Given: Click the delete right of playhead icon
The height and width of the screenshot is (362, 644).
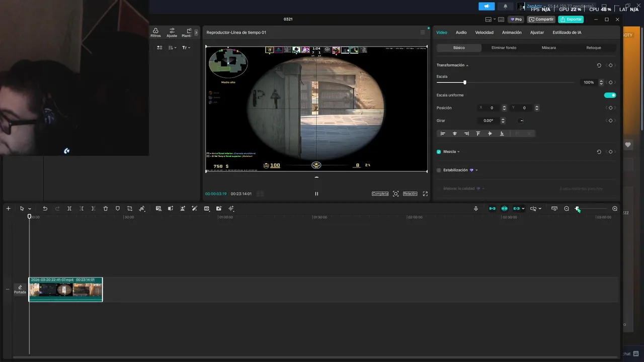Looking at the screenshot, I should (x=93, y=209).
